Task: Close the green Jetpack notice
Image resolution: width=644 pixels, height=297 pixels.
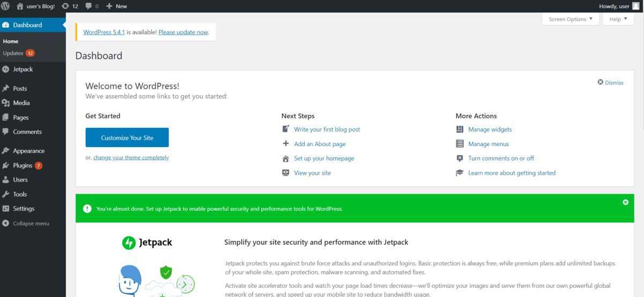Action: click(625, 202)
